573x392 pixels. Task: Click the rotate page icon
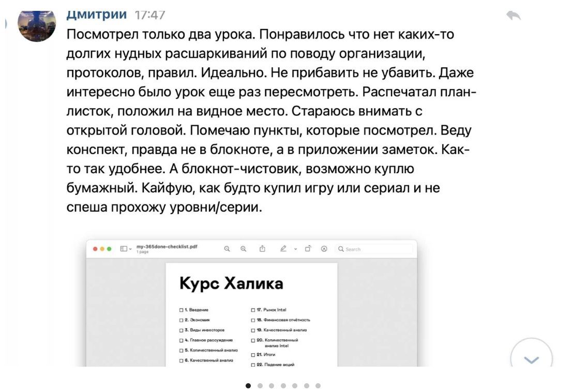pos(308,248)
